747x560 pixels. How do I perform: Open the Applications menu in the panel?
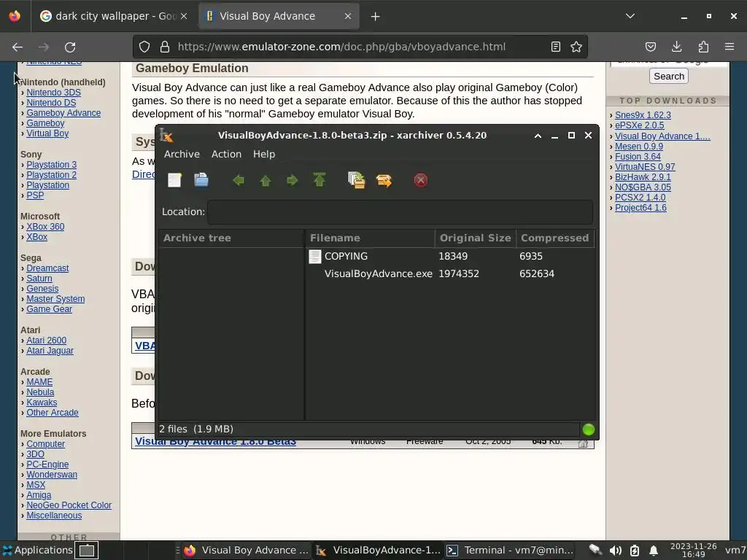pyautogui.click(x=37, y=551)
